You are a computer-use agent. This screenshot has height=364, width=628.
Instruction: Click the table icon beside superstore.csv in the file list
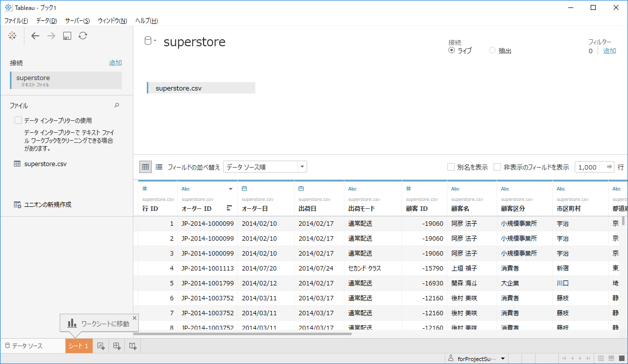17,164
